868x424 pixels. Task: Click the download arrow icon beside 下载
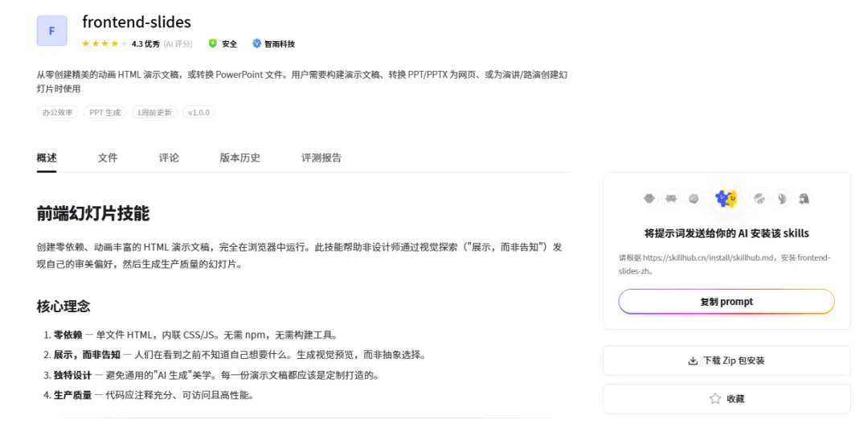tap(693, 360)
